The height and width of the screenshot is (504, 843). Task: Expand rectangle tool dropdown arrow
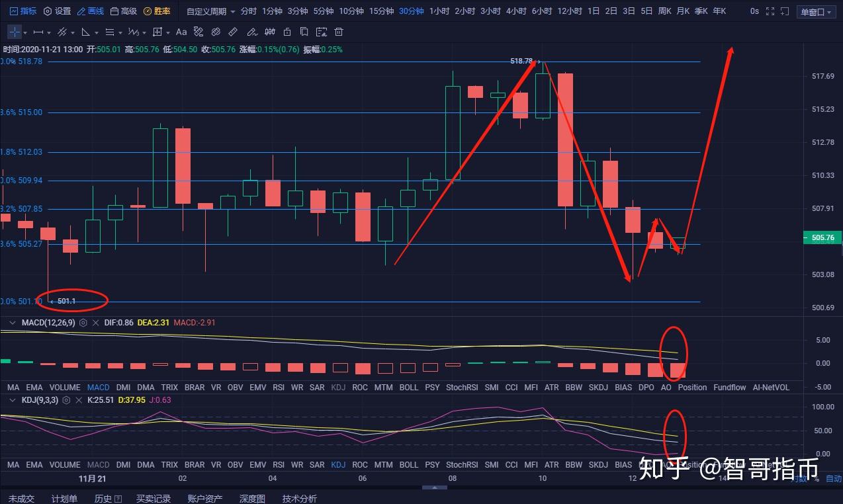point(169,32)
